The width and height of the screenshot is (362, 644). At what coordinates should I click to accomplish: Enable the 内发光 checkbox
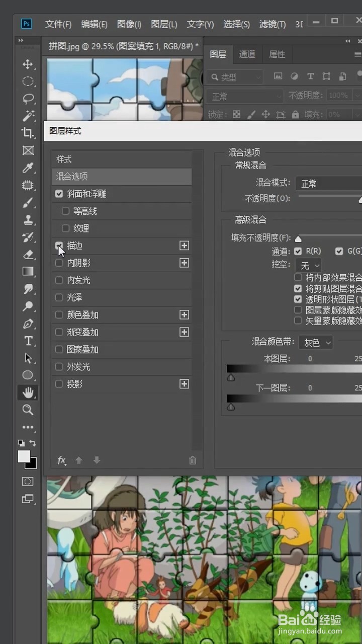coord(59,280)
